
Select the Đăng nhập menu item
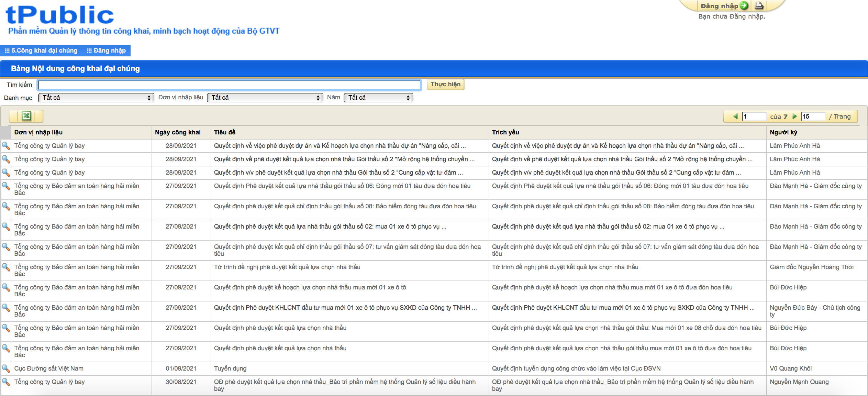(106, 51)
